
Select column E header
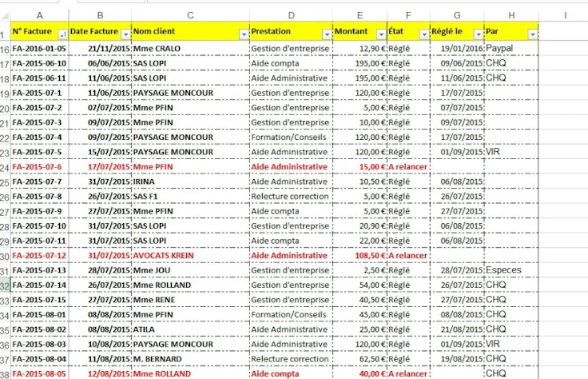(360, 15)
